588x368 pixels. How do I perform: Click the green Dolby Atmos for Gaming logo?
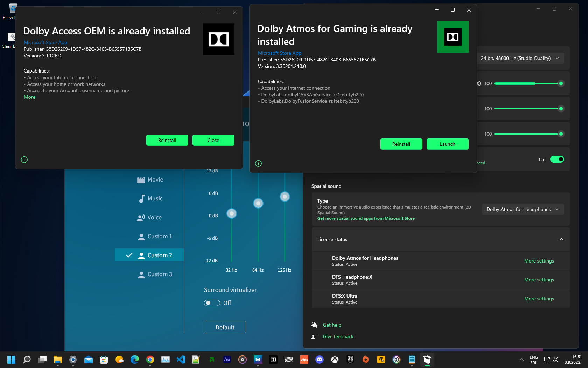point(453,37)
